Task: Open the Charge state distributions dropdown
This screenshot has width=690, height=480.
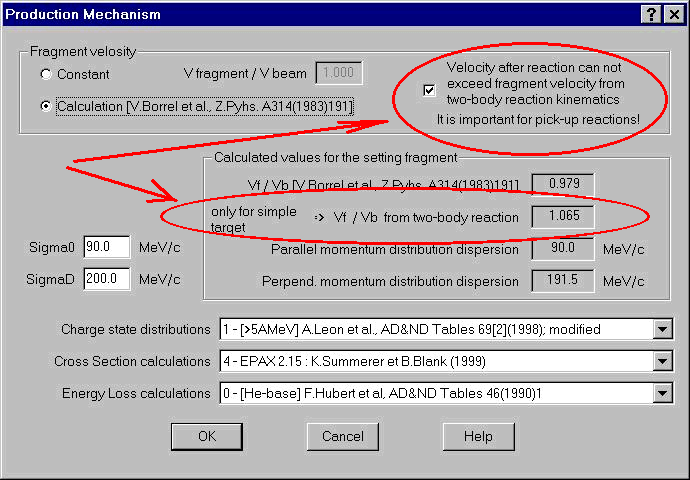Action: click(x=662, y=329)
